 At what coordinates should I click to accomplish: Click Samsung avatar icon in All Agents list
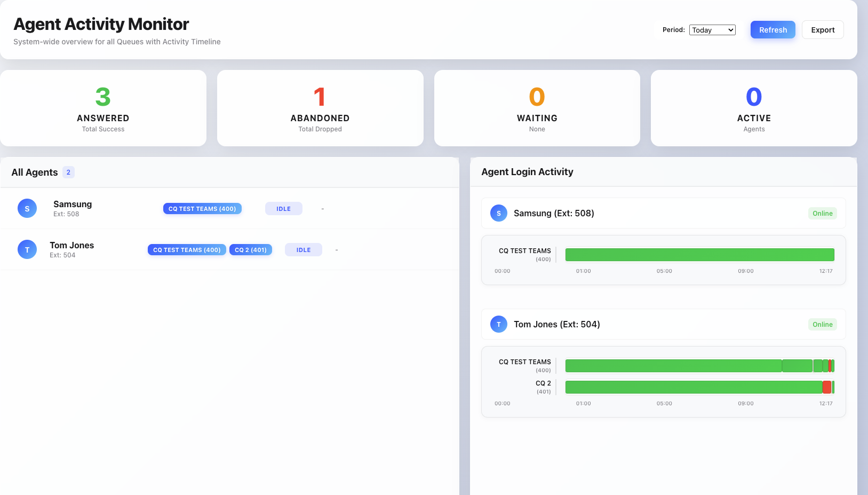[x=27, y=208]
